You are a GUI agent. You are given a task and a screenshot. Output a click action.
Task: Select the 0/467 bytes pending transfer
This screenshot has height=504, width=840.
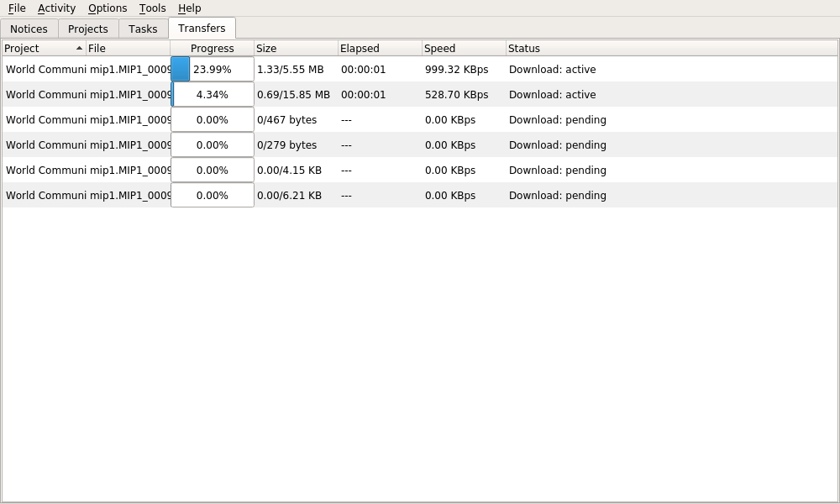point(286,120)
